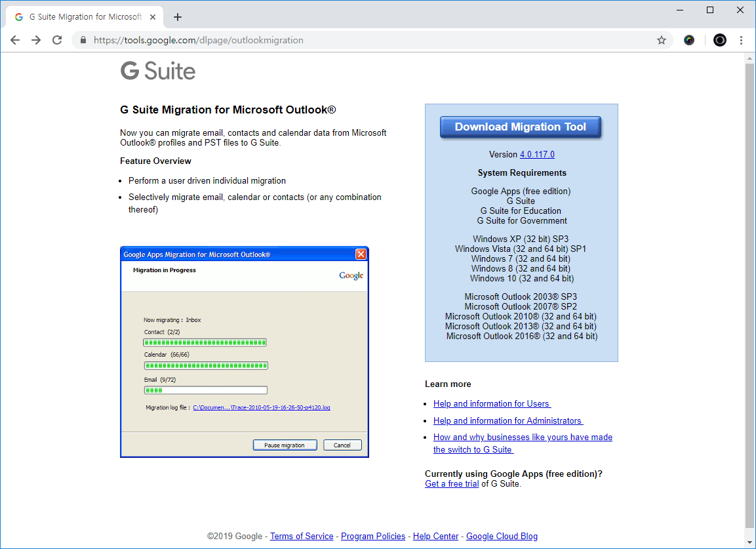This screenshot has height=549, width=756.
Task: Open Help and information for Users
Action: [x=492, y=404]
